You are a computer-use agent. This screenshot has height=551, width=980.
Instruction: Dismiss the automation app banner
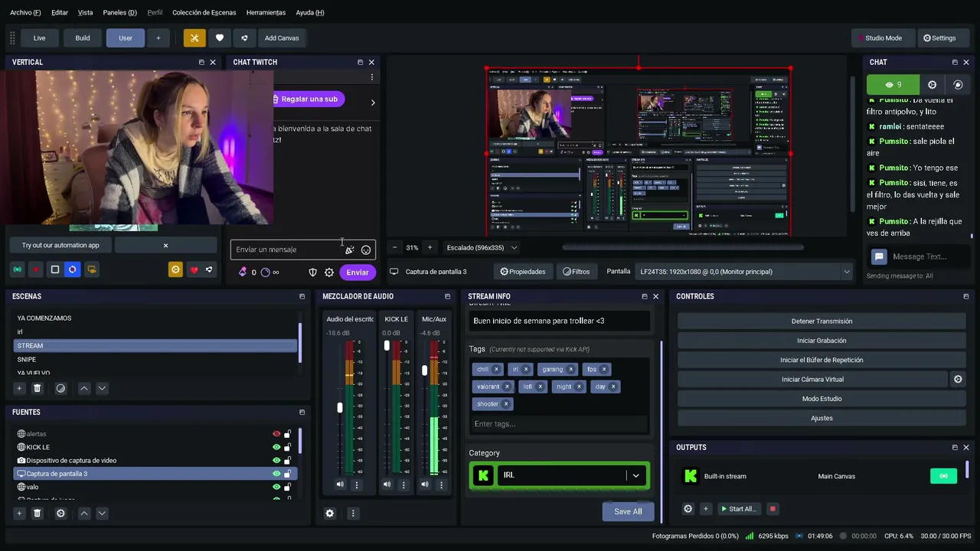165,246
